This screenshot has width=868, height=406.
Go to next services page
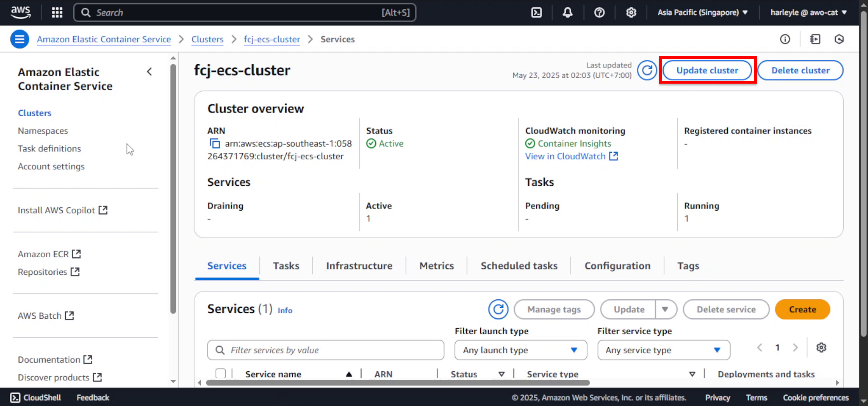(x=795, y=348)
